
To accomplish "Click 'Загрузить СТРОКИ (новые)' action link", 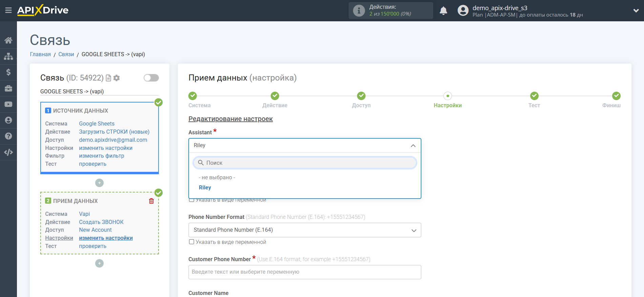I will point(114,132).
